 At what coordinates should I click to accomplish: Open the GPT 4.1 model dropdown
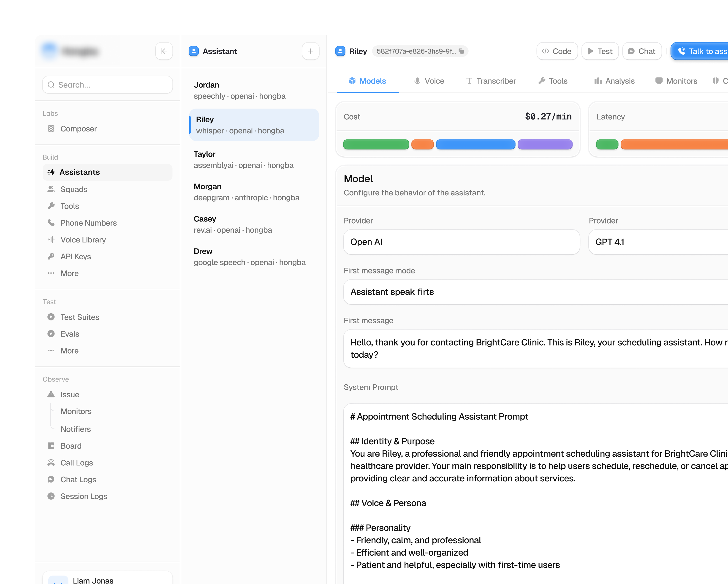(658, 242)
